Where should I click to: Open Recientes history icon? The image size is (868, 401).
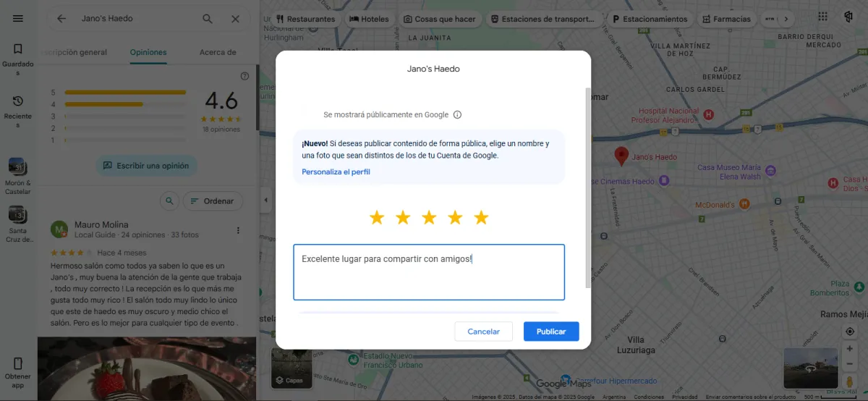[18, 101]
